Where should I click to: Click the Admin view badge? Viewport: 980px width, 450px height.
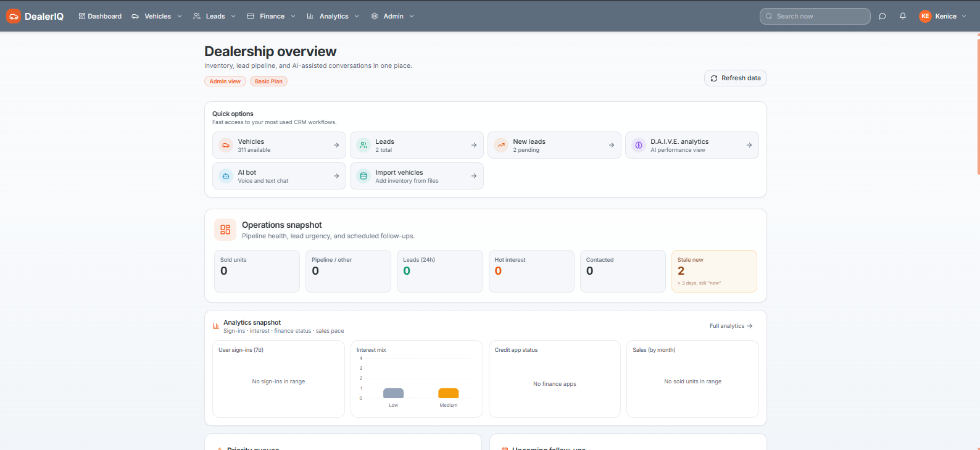tap(225, 81)
